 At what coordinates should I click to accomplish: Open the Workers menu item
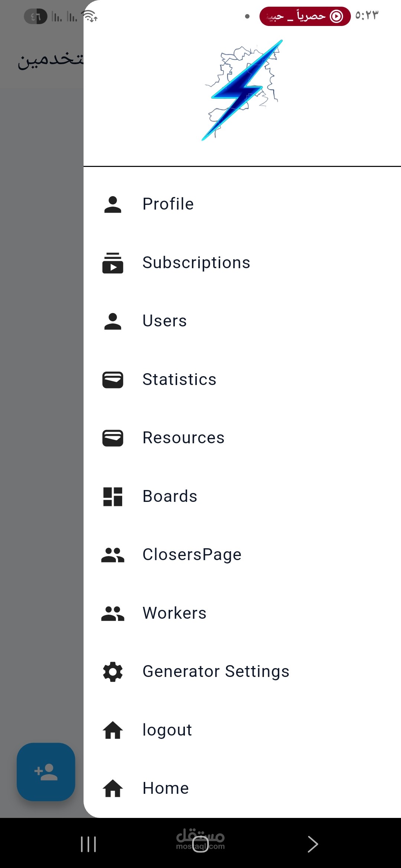(174, 613)
